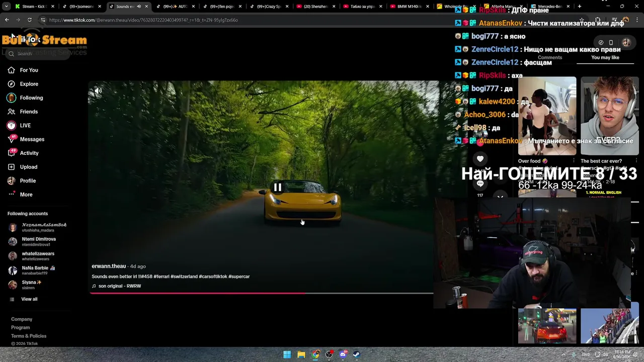Switch to the 'Stream - Kick' browser tab
Screen dimensions: 644x362
[x=34, y=7]
